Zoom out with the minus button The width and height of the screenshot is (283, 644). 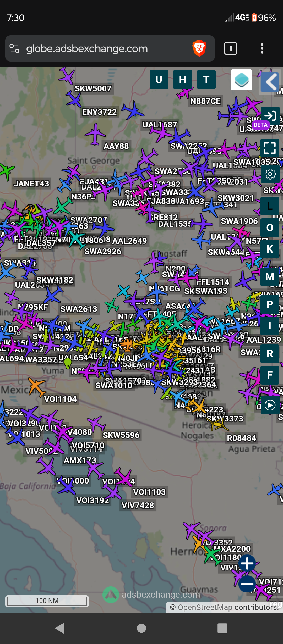pos(247,584)
